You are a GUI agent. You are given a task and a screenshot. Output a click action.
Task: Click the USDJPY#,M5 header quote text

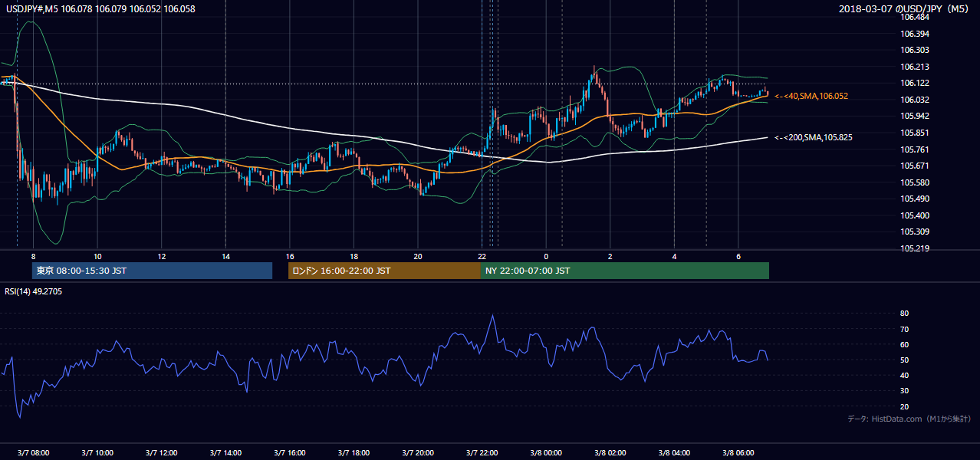click(x=100, y=8)
